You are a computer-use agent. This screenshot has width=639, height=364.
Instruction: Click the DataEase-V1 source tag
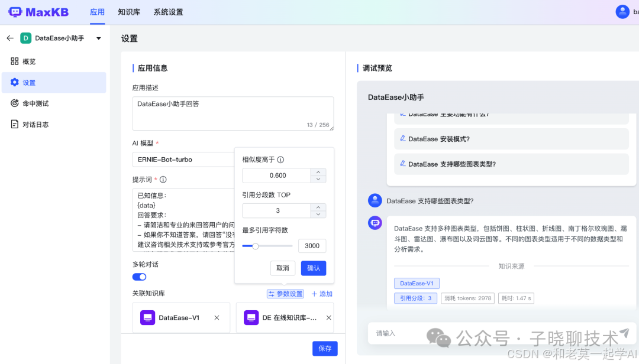tap(417, 283)
